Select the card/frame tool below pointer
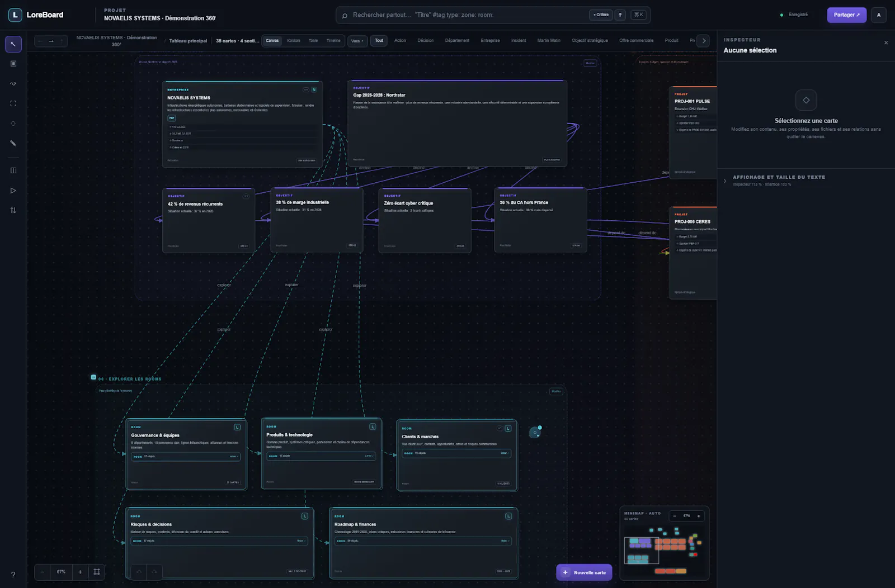895x588 pixels. [x=13, y=64]
